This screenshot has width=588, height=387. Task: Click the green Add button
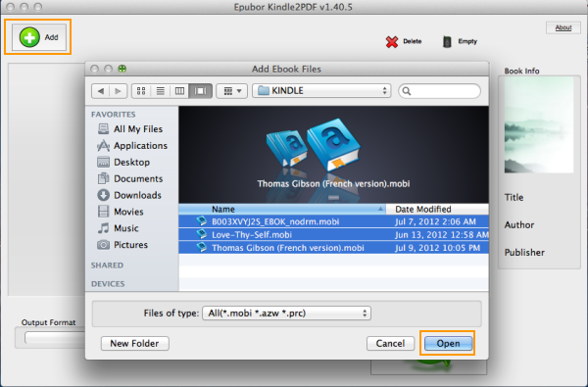[39, 37]
